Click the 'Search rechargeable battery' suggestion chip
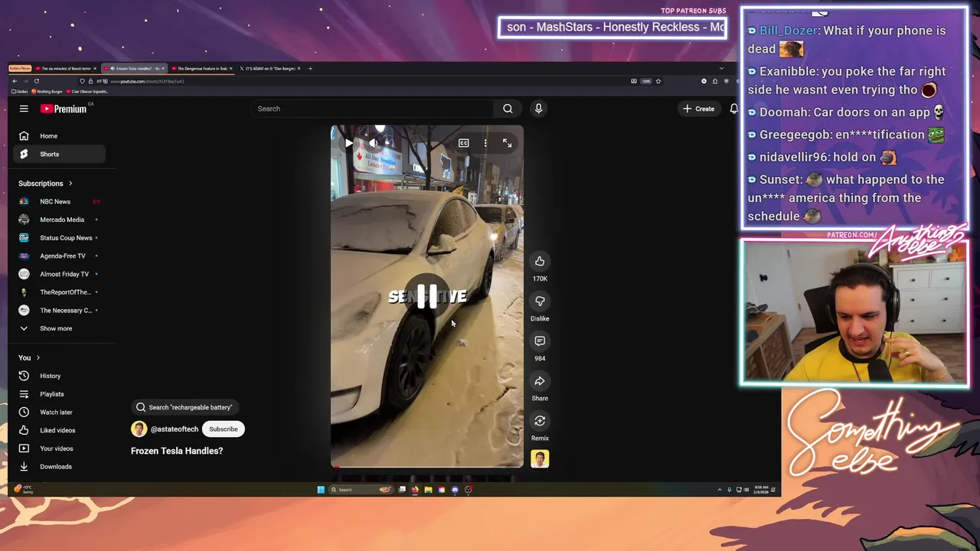Image resolution: width=980 pixels, height=551 pixels. point(184,407)
